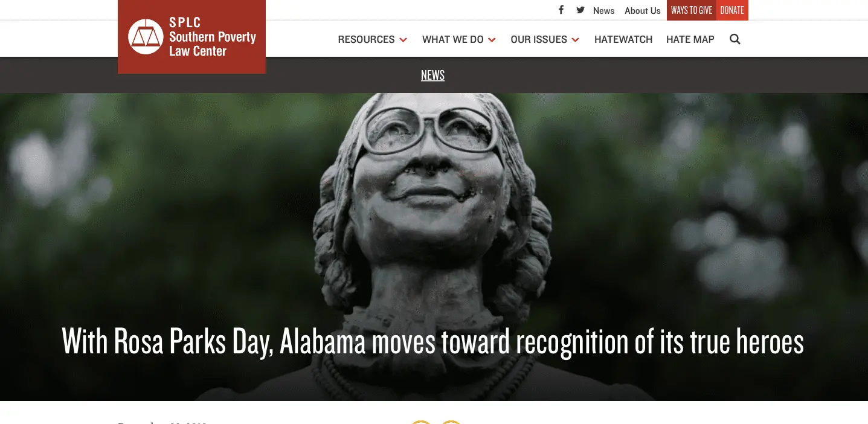Go to the Hatewatch section

pos(623,39)
